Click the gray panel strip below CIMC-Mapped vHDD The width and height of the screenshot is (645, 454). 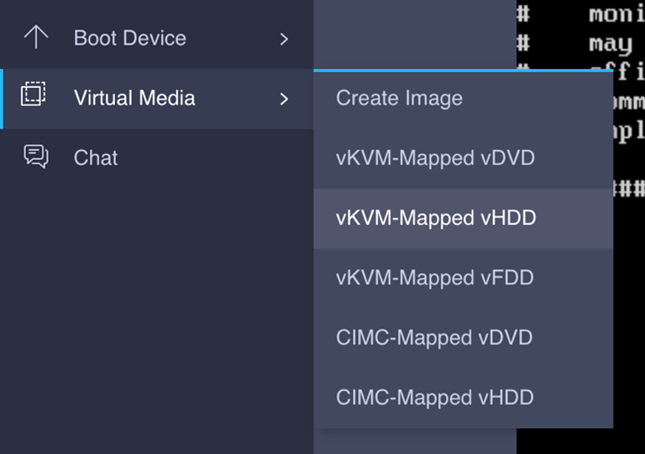415,441
